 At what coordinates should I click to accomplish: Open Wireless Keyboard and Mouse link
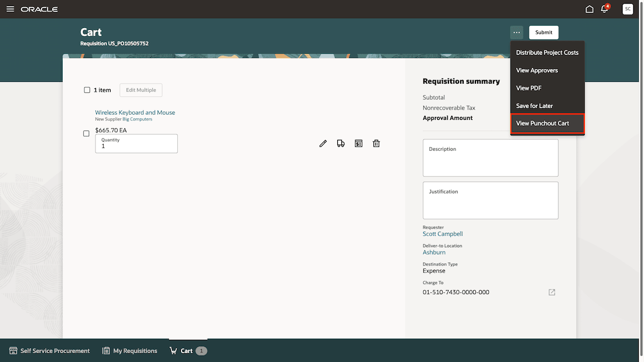click(135, 112)
